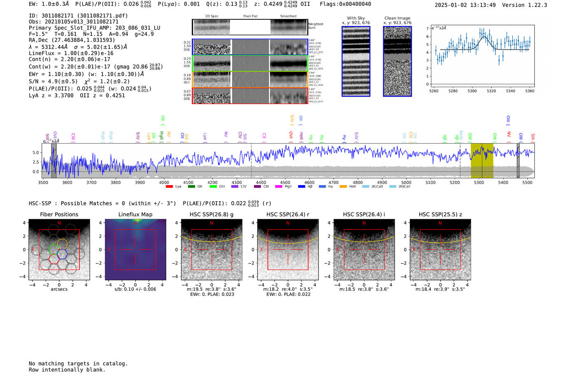Select the HSC SSP(26.4) r image

point(288,250)
